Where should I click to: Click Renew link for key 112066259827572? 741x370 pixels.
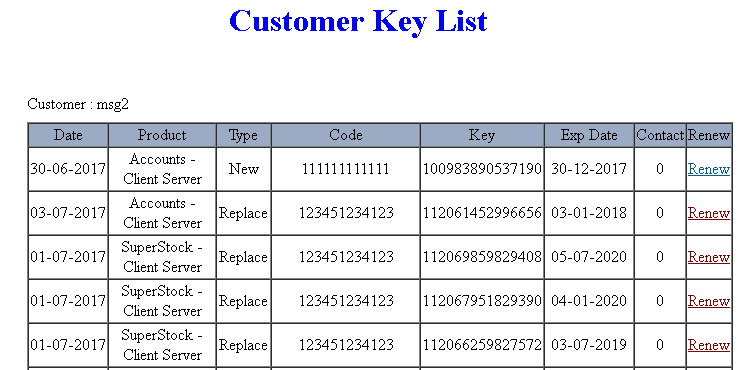point(708,345)
